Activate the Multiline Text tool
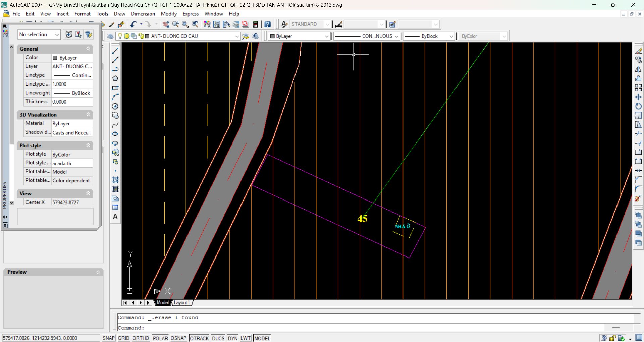 pyautogui.click(x=115, y=217)
